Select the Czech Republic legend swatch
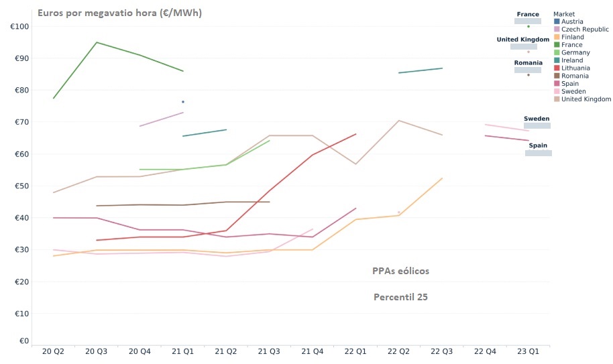The image size is (613, 364). tap(557, 29)
